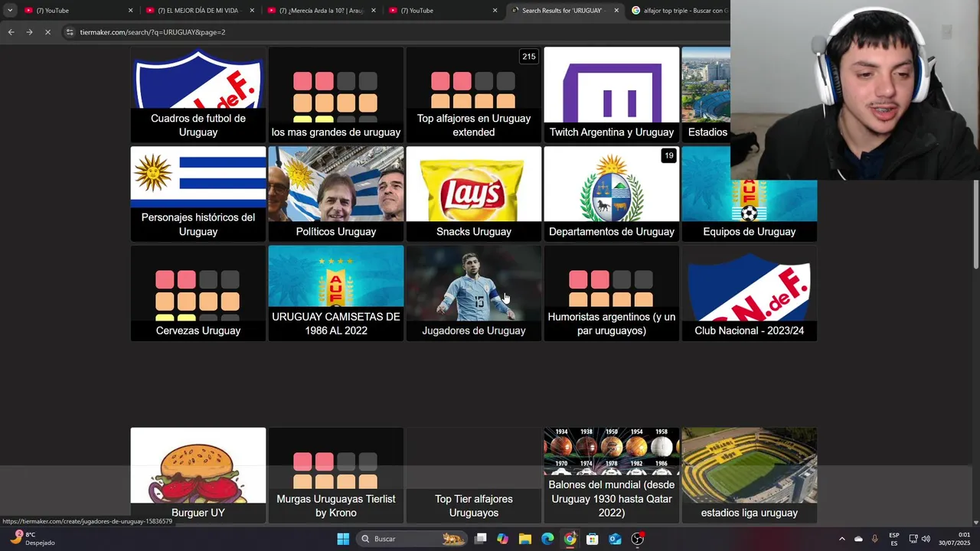This screenshot has height=551, width=980.
Task: Open Burguer UY tier list
Action: coord(198,475)
